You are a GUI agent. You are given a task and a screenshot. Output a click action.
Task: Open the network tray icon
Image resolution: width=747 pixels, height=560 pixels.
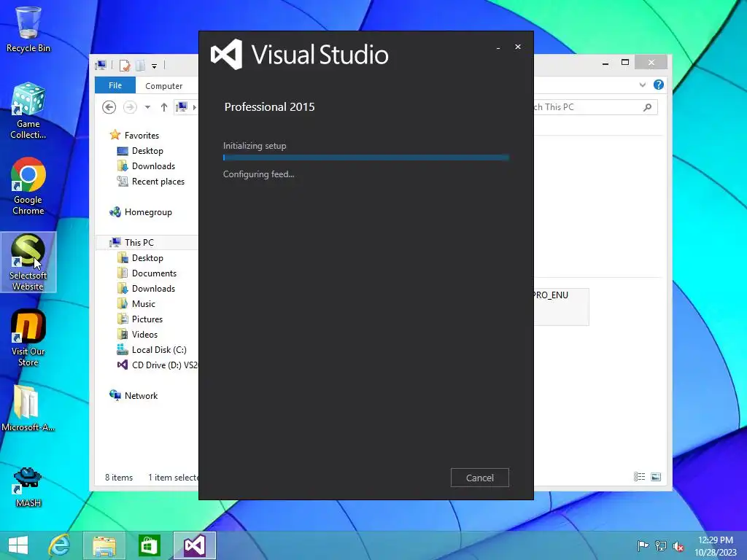pyautogui.click(x=660, y=545)
